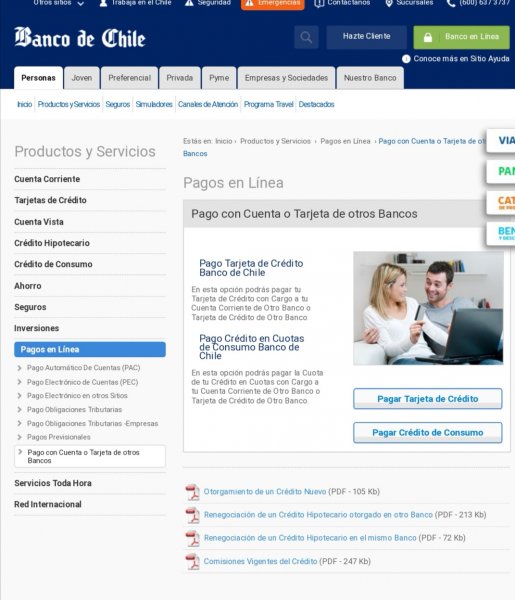
Task: Click the search magnifier icon
Action: [306, 37]
